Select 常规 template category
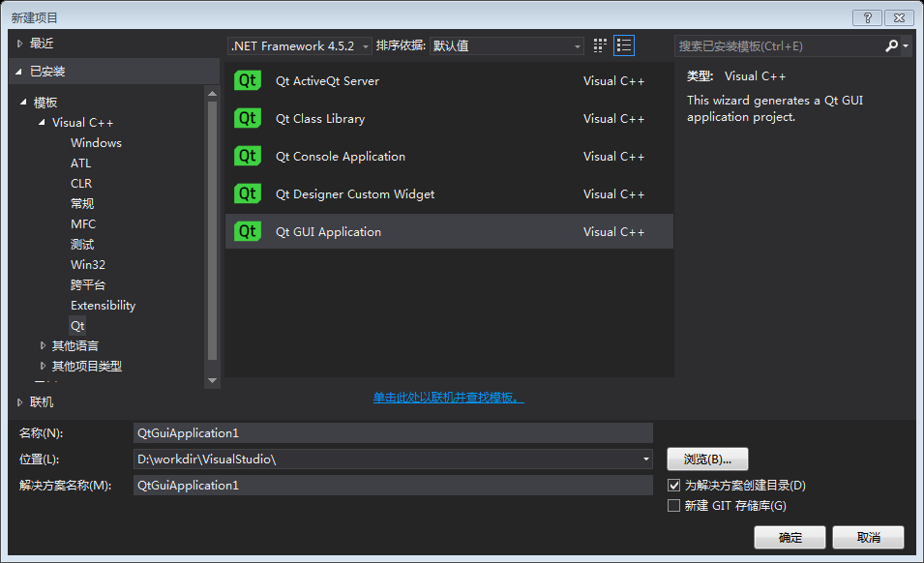This screenshot has width=924, height=563. coord(82,204)
